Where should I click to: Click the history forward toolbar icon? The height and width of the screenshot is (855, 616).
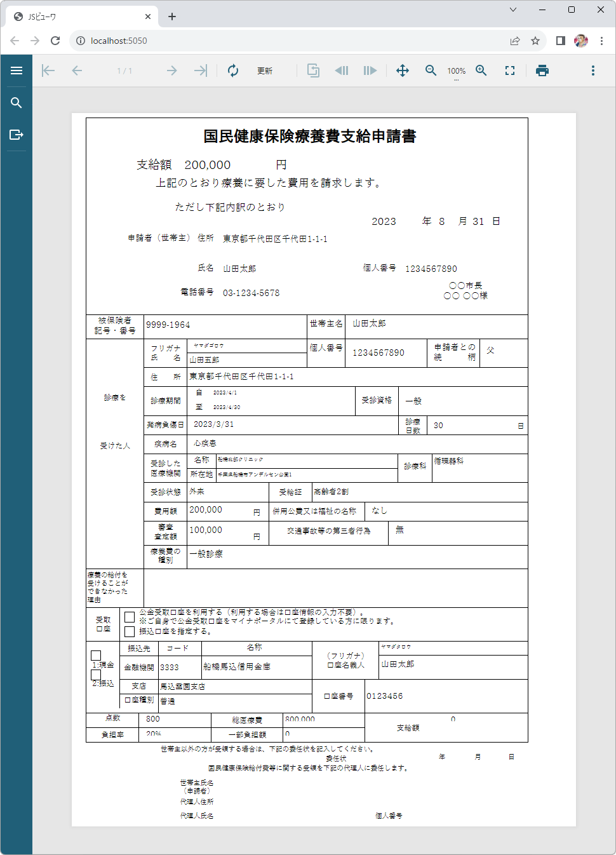pos(370,71)
